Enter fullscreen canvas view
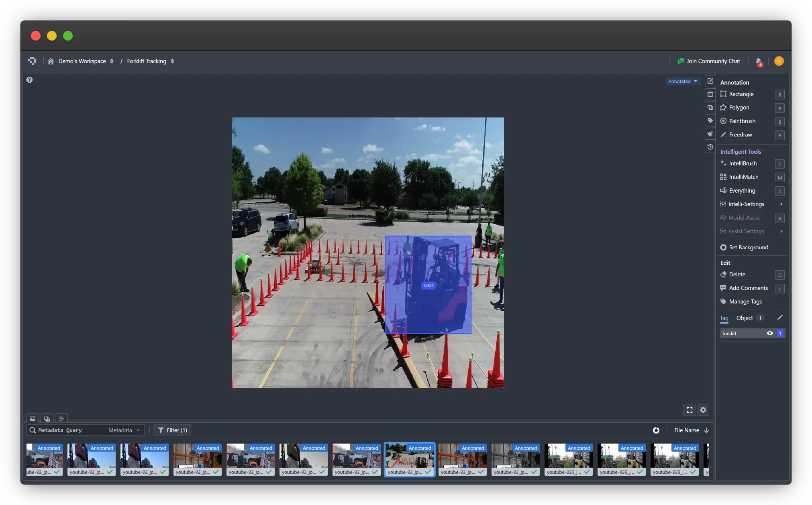The image size is (812, 505). tap(690, 410)
